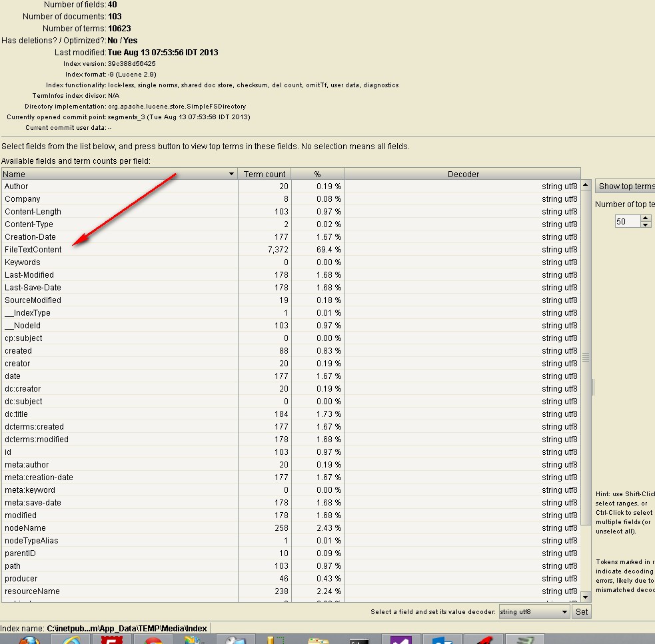The width and height of the screenshot is (655, 644).
Task: Click the Number of terms value 10623
Action: pyautogui.click(x=119, y=29)
